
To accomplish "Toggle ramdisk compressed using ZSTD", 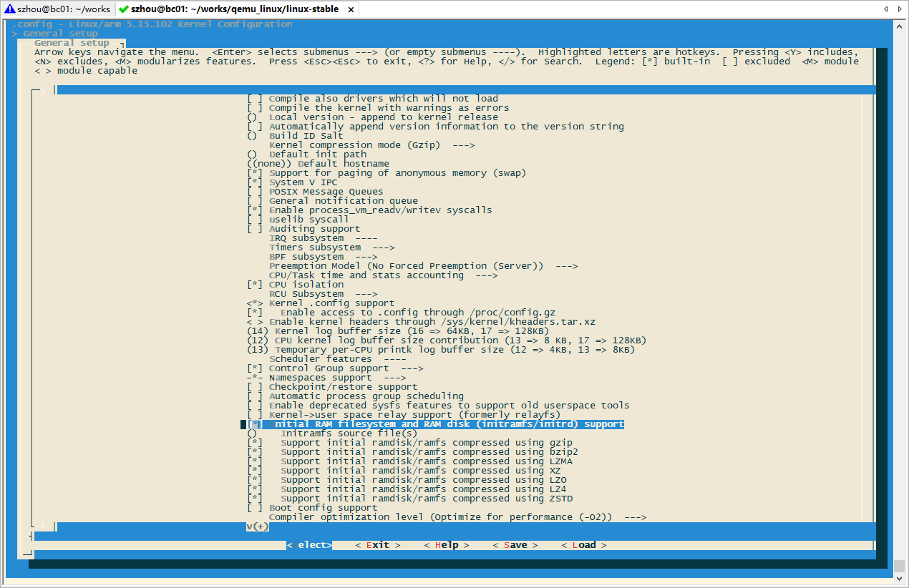I will [409, 499].
